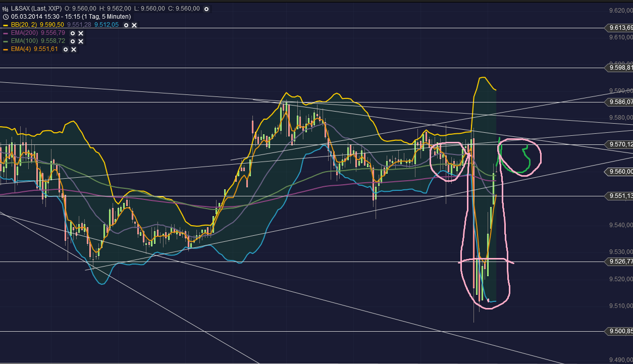
Task: Remove the EMA(100) indicator with X
Action: 81,41
